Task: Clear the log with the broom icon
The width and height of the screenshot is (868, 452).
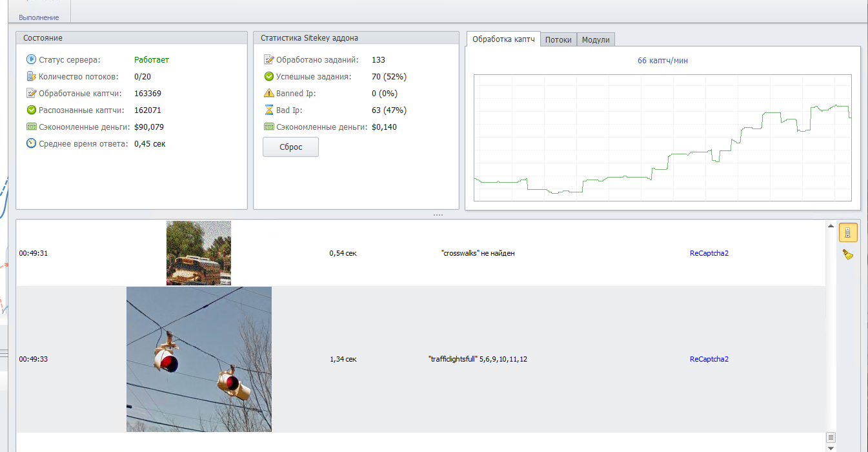Action: click(848, 255)
